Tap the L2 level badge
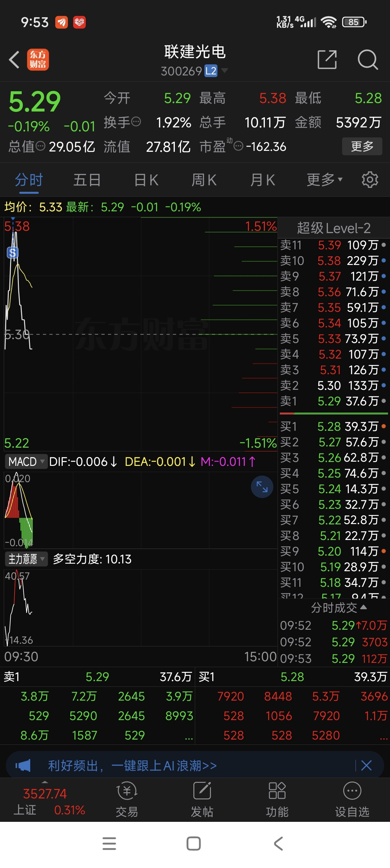This screenshot has width=390, height=868. 211,71
